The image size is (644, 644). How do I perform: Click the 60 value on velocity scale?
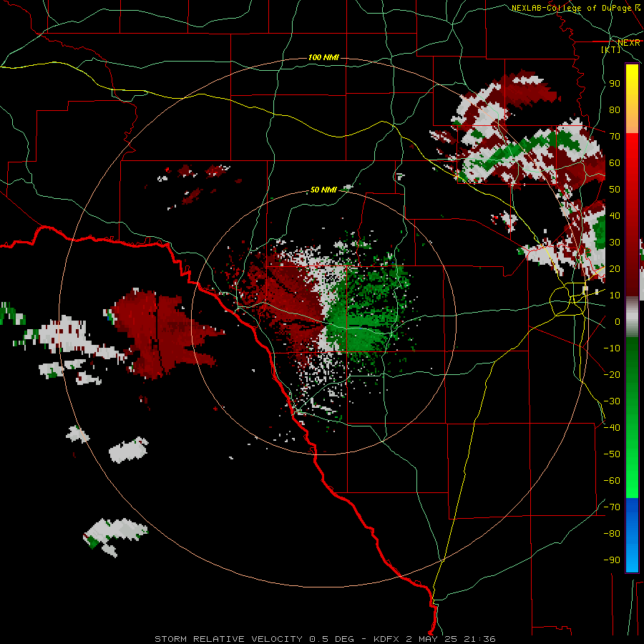[x=615, y=162]
